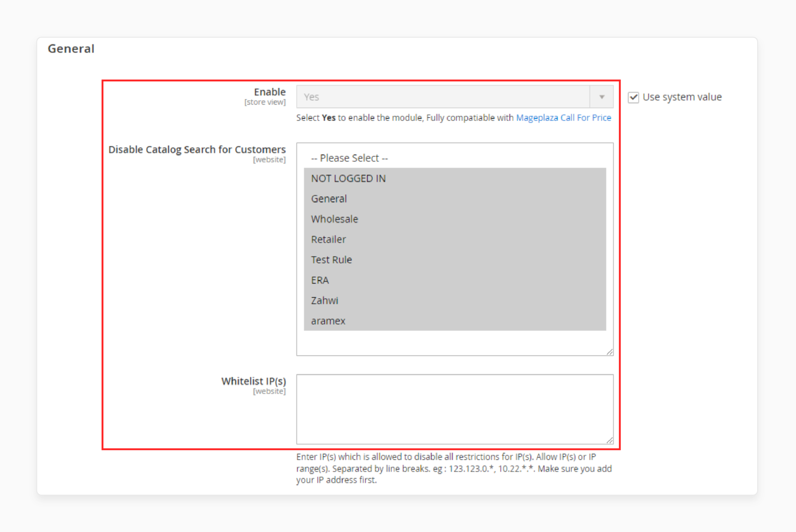Toggle the Use system value checkbox
796x532 pixels.
coord(633,97)
